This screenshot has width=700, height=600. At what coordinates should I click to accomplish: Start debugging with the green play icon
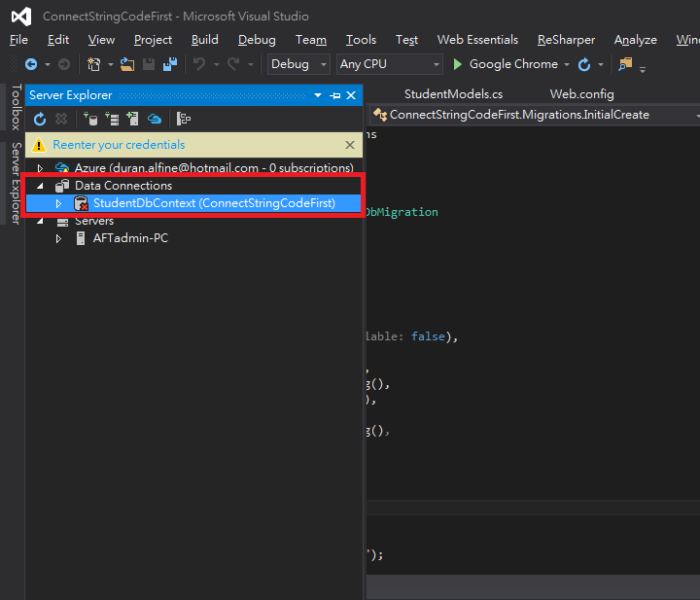click(x=457, y=65)
